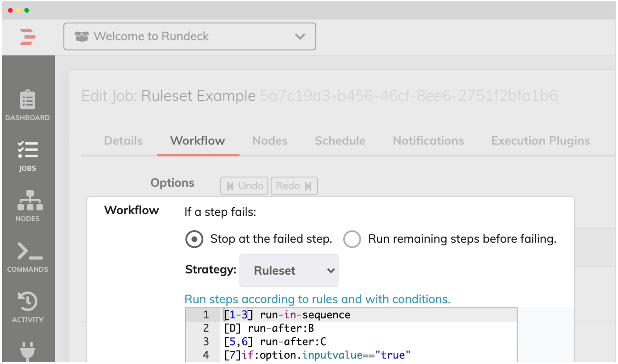This screenshot has width=618, height=364.
Task: Switch to the Details tab
Action: click(123, 141)
